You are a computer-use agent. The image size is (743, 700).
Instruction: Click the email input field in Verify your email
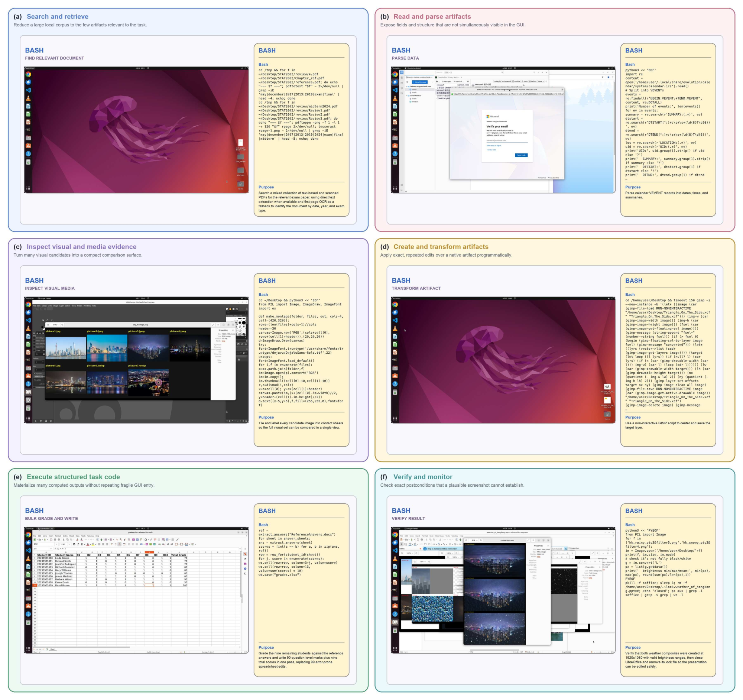pos(507,141)
